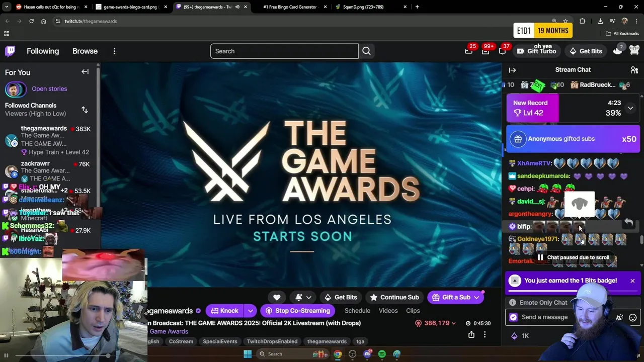
Task: Click the Gift Turbo button
Action: coord(536,51)
